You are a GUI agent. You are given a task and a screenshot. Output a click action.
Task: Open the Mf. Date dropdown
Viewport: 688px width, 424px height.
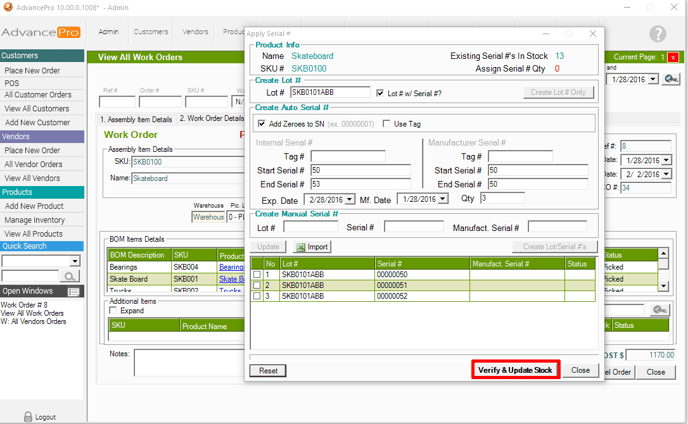442,199
